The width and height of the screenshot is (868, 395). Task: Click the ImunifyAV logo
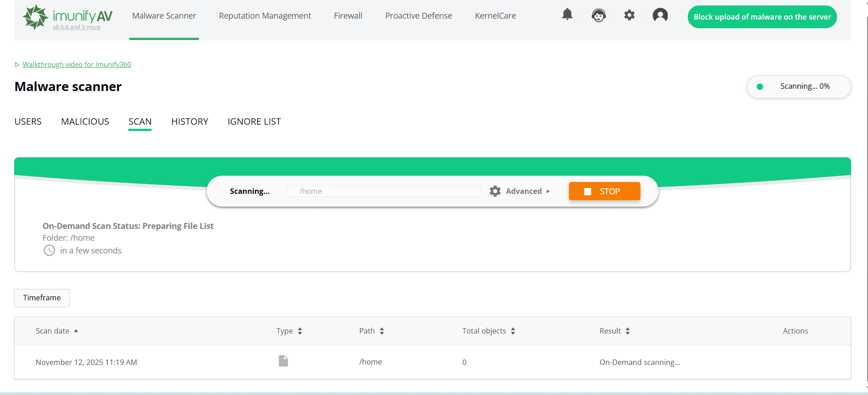67,17
